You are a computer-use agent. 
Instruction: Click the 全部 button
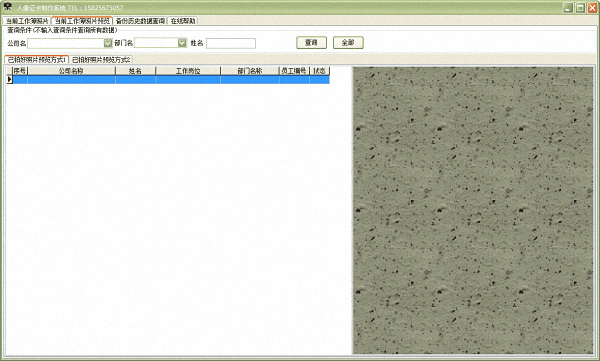(348, 42)
